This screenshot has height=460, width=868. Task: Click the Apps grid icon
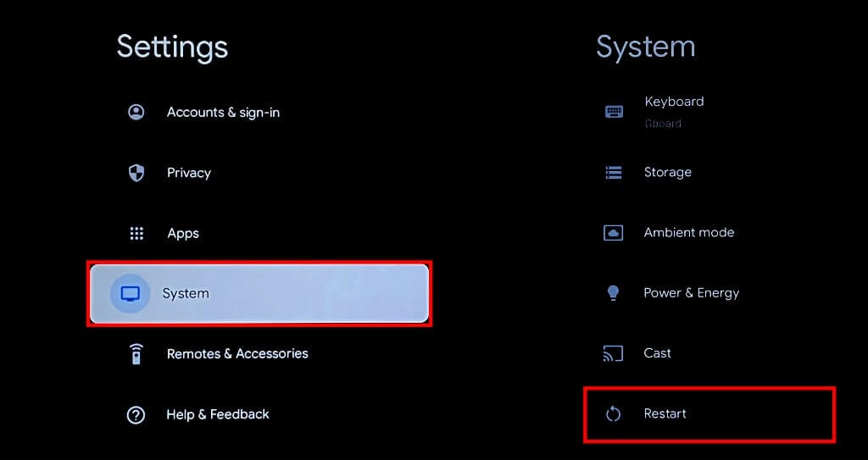tap(136, 233)
